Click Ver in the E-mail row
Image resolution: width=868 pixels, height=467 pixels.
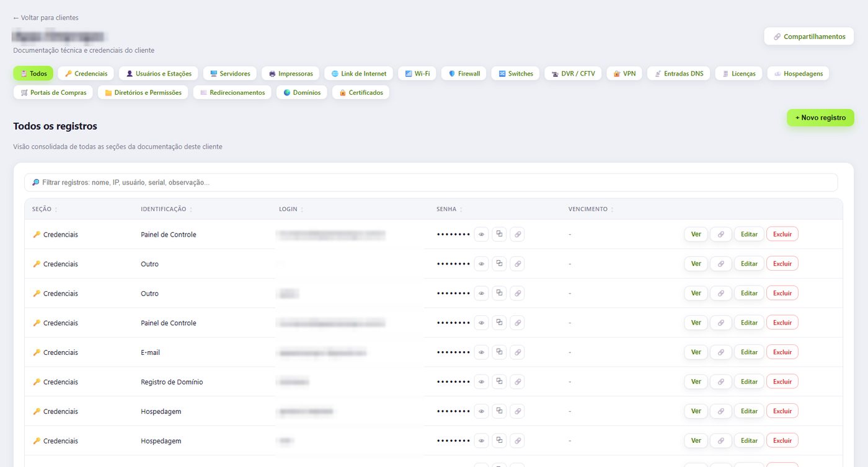tap(696, 352)
